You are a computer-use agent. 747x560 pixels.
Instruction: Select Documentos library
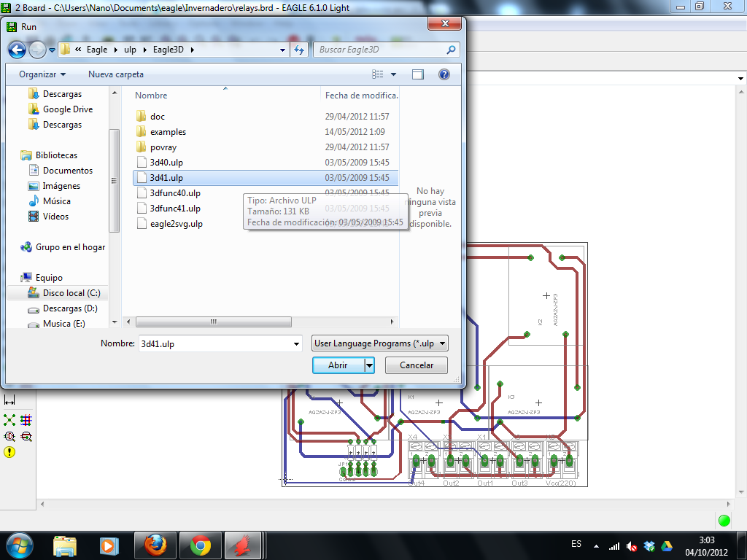[68, 171]
